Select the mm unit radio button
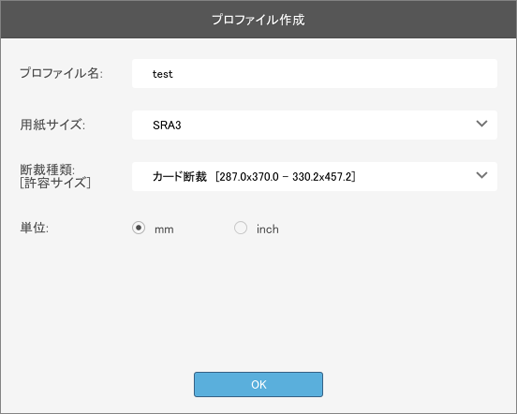Viewport: 517px width, 414px height. (138, 228)
